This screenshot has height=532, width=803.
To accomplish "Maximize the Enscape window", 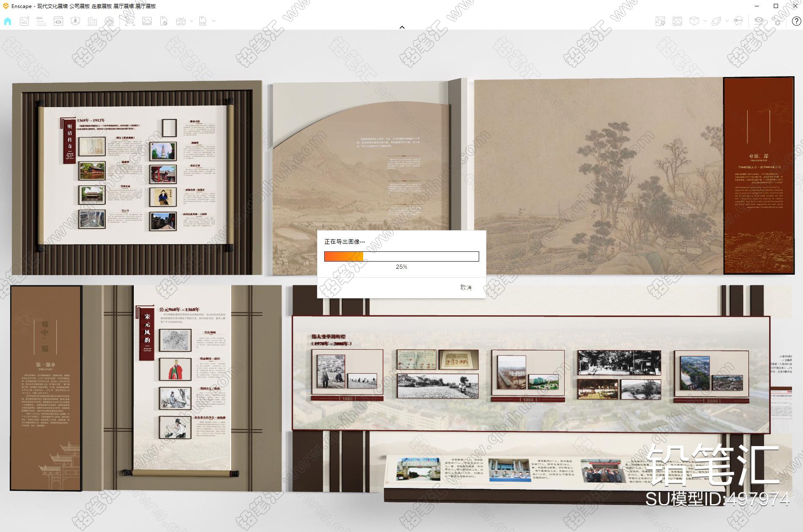I will coord(776,6).
